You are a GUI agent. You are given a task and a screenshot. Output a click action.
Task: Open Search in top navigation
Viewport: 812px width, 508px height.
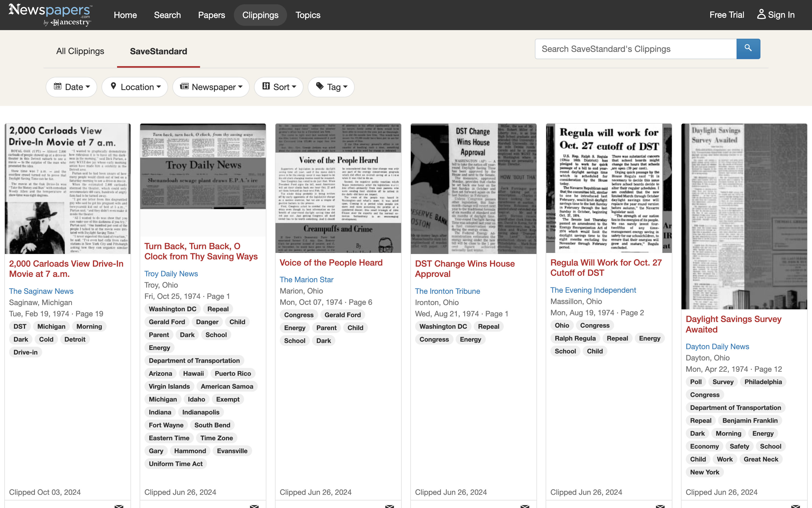click(168, 15)
